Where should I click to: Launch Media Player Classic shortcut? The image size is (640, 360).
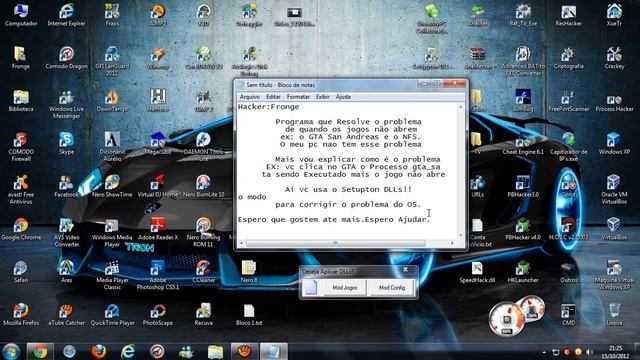pos(112,276)
